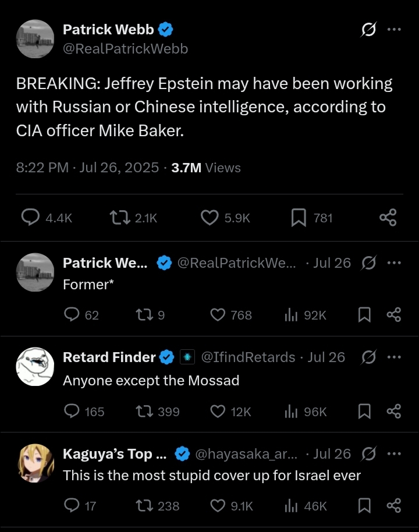This screenshot has width=419, height=532.
Task: Open Kaguya's Top anime avatar
Action: click(35, 463)
